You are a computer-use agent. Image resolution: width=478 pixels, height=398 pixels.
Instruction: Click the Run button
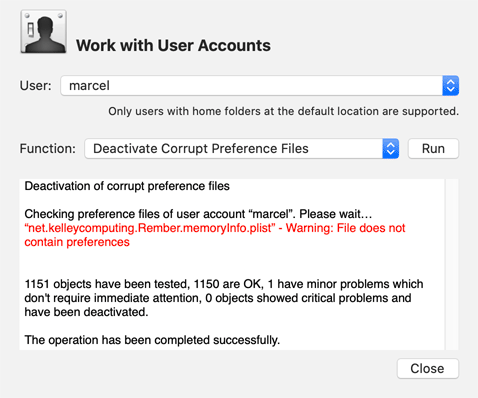433,149
